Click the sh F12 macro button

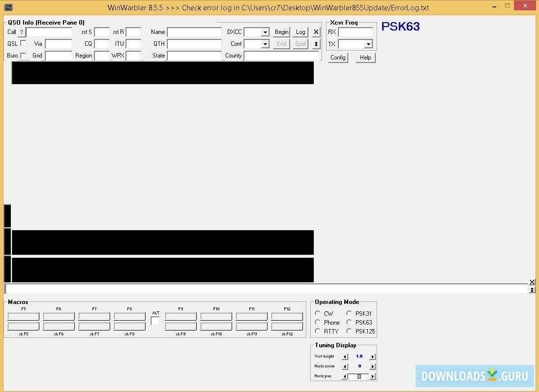click(287, 326)
